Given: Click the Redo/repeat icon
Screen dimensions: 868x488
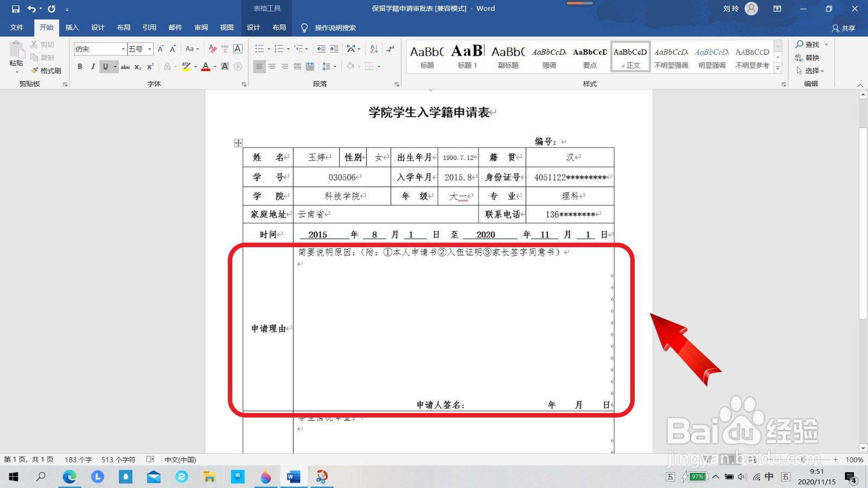Looking at the screenshot, I should pyautogui.click(x=52, y=9).
